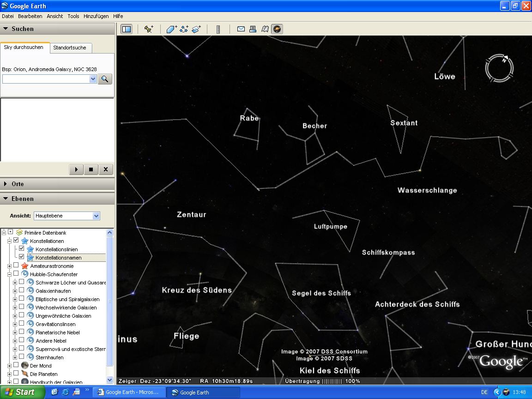Screen dimensions: 532x399
Task: Uncheck the Konstellationen checkbox
Action: 16,241
